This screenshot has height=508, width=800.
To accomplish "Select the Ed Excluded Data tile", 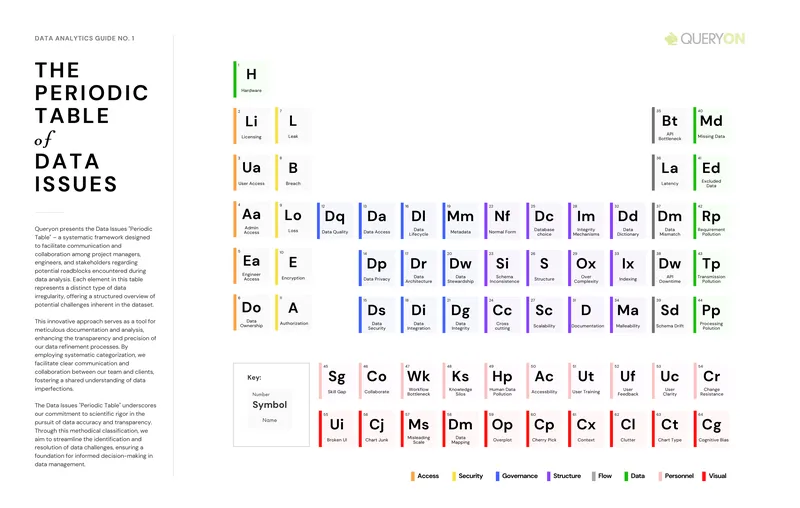I will (712, 172).
